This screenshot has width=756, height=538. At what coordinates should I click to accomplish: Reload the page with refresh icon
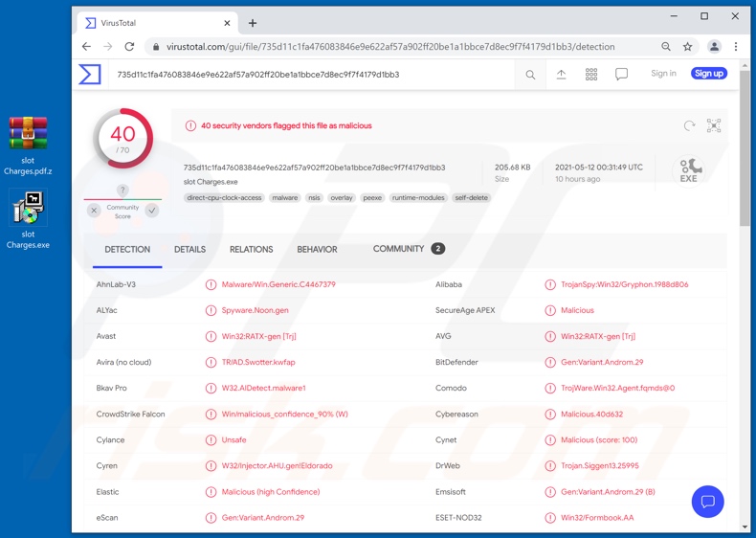coord(129,47)
